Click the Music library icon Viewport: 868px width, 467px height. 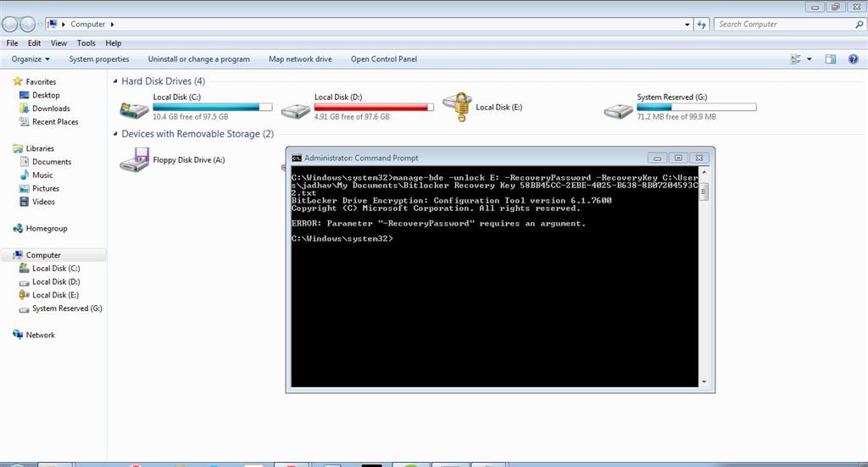(x=24, y=175)
